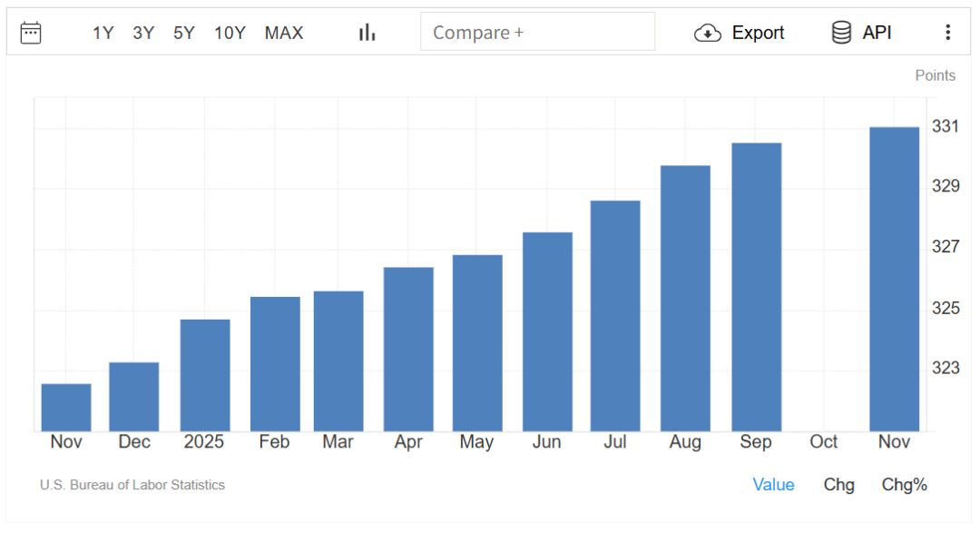The width and height of the screenshot is (980, 533).
Task: Click the Mar bar in chart
Action: tap(338, 361)
